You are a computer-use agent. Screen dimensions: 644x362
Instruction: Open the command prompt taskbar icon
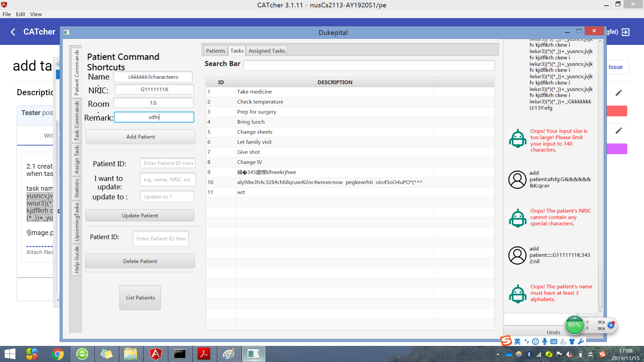tap(179, 354)
